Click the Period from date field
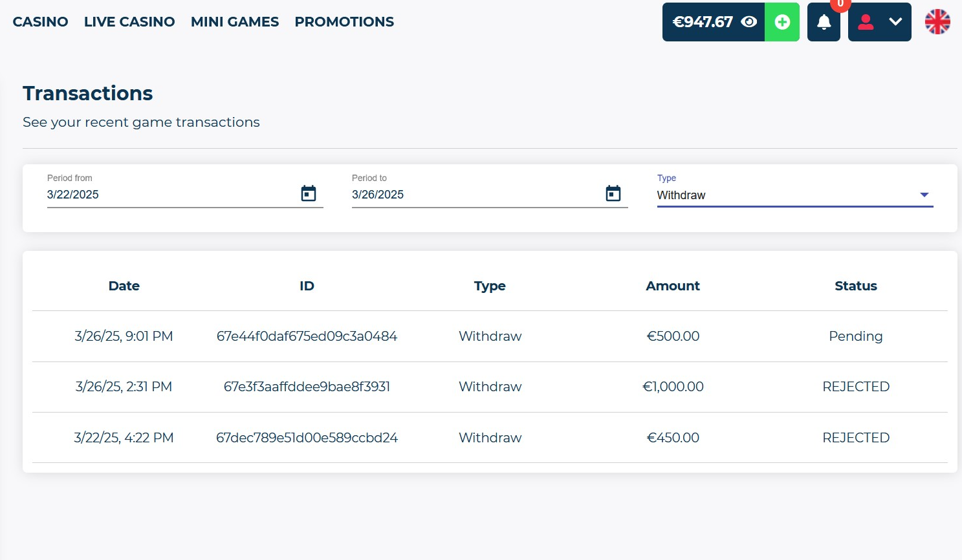 168,195
